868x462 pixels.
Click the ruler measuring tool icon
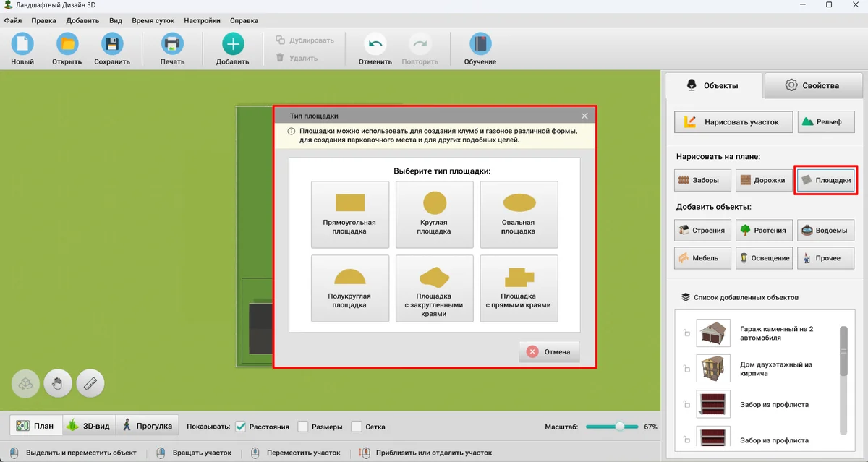point(90,383)
